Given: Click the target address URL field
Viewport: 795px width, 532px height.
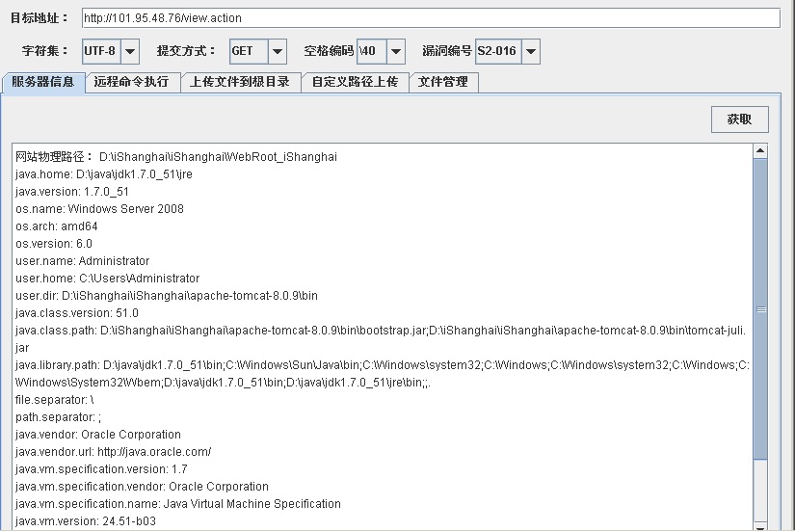Looking at the screenshot, I should pos(431,18).
